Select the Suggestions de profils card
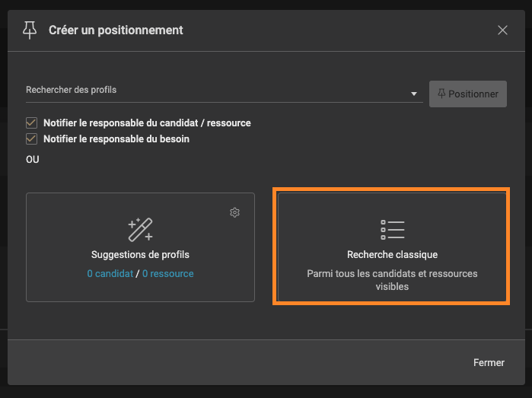The height and width of the screenshot is (398, 532). (x=141, y=247)
